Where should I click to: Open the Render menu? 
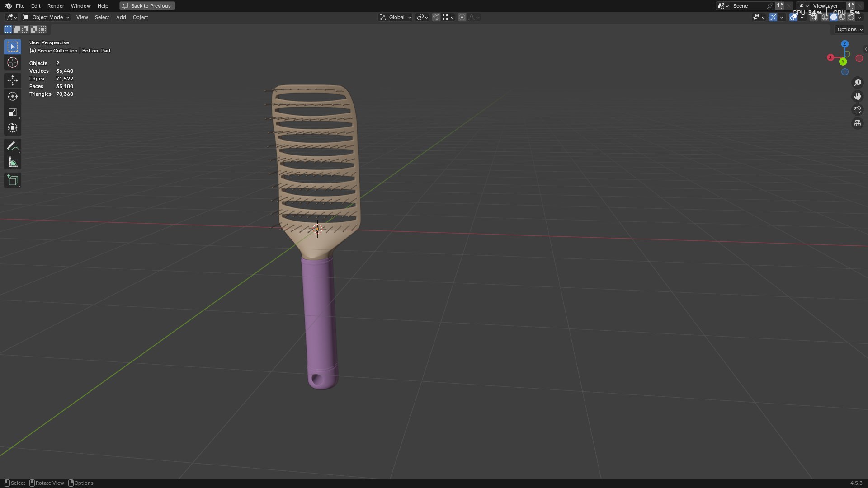point(56,6)
